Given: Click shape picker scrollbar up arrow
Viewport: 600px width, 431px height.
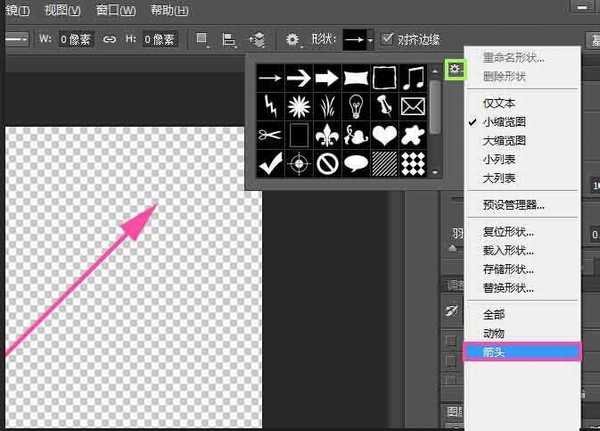Looking at the screenshot, I should coord(435,71).
